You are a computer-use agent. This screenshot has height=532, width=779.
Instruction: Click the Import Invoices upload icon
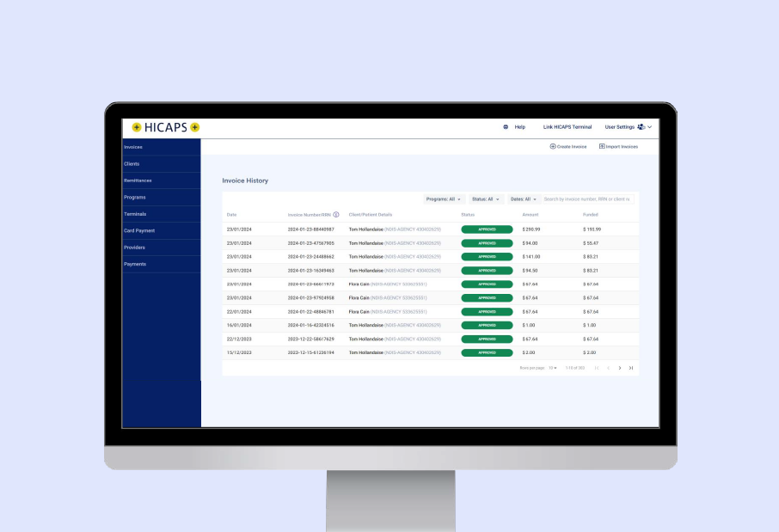point(602,147)
